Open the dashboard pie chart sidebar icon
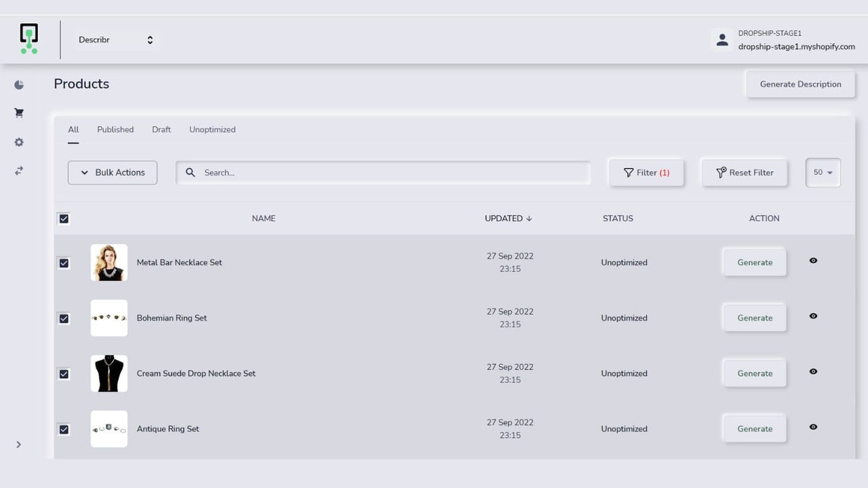Screen dimensions: 868x488 coord(19,85)
